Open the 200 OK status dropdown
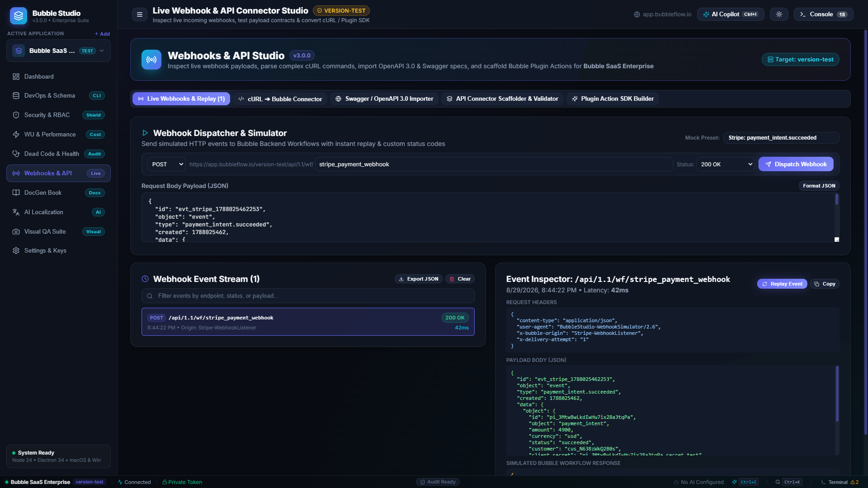Viewport: 868px width, 488px height. [x=726, y=164]
